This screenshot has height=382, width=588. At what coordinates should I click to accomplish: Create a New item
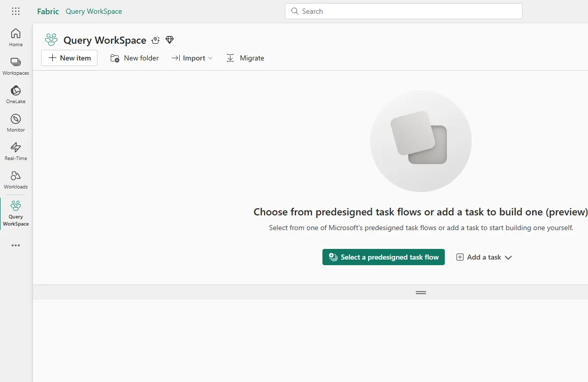pyautogui.click(x=69, y=58)
